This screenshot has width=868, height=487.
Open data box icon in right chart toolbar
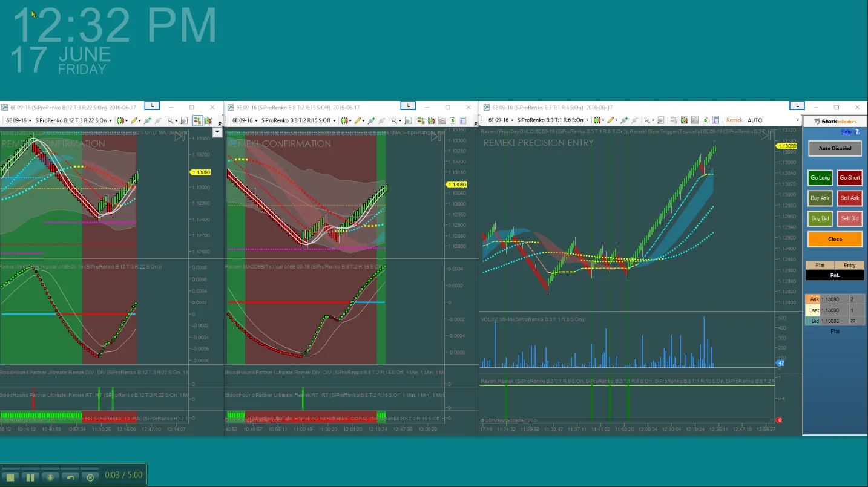(x=715, y=120)
